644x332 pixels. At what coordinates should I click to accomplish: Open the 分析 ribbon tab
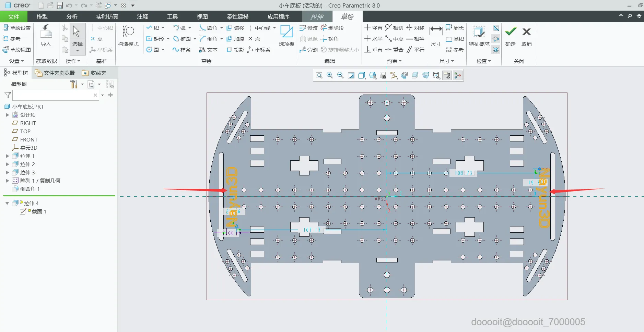72,16
